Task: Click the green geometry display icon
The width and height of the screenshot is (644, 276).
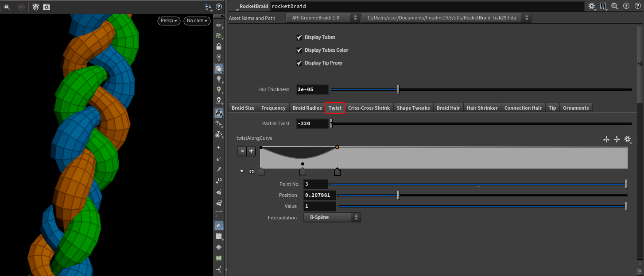Action: coord(219,258)
